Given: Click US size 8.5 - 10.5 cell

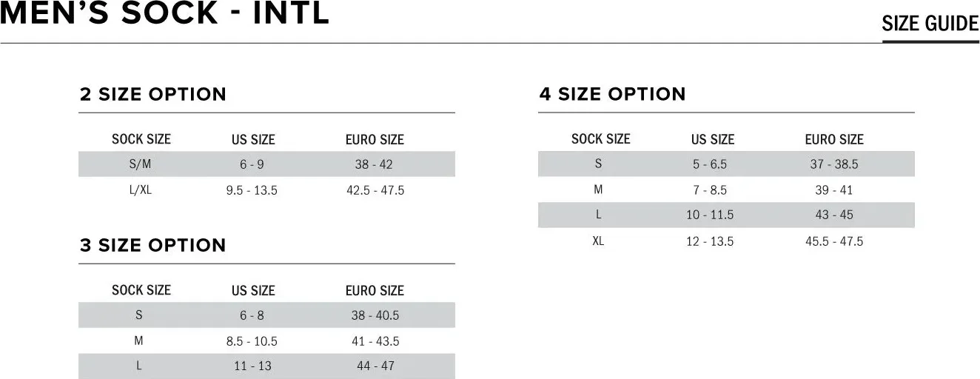Looking at the screenshot, I should tap(252, 341).
